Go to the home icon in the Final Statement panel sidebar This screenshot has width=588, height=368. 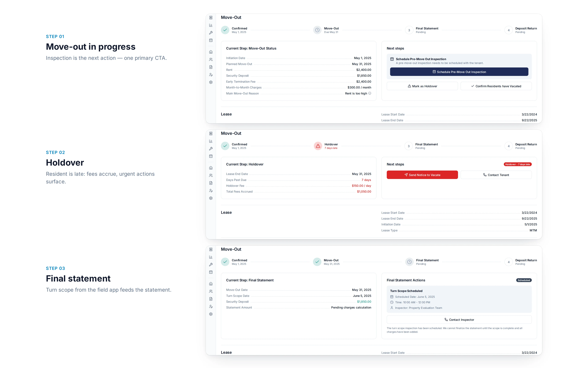coord(211,284)
